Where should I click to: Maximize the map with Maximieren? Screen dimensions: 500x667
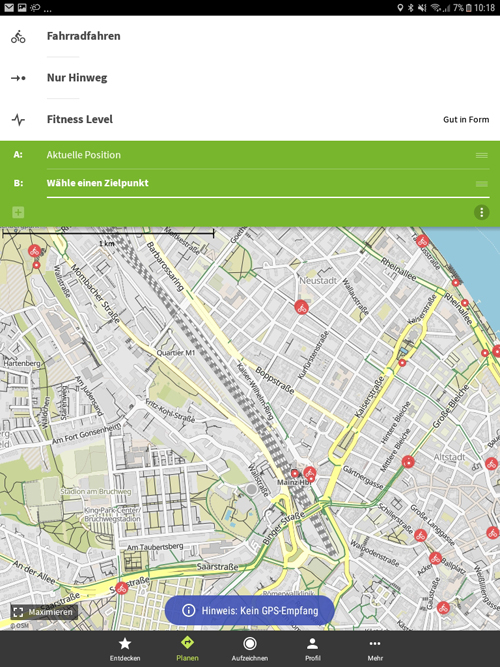[x=44, y=612]
